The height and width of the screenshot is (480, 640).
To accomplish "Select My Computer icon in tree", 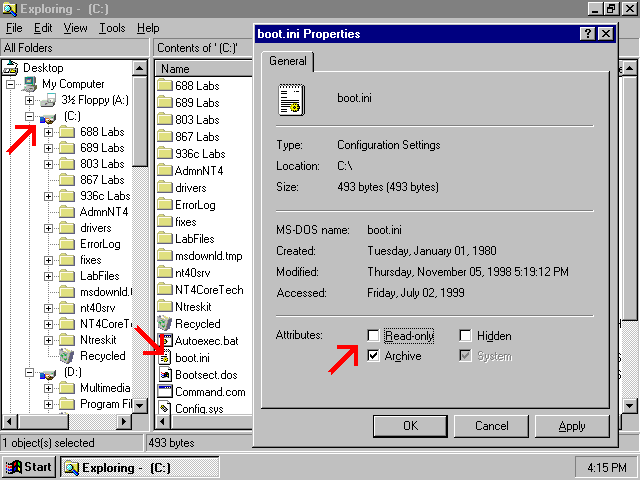I will pyautogui.click(x=29, y=84).
